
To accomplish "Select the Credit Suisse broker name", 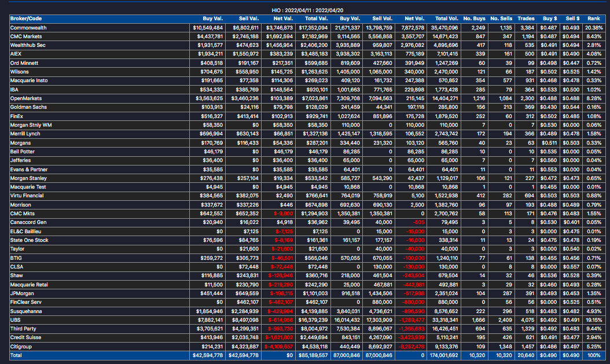I will click(x=25, y=337).
